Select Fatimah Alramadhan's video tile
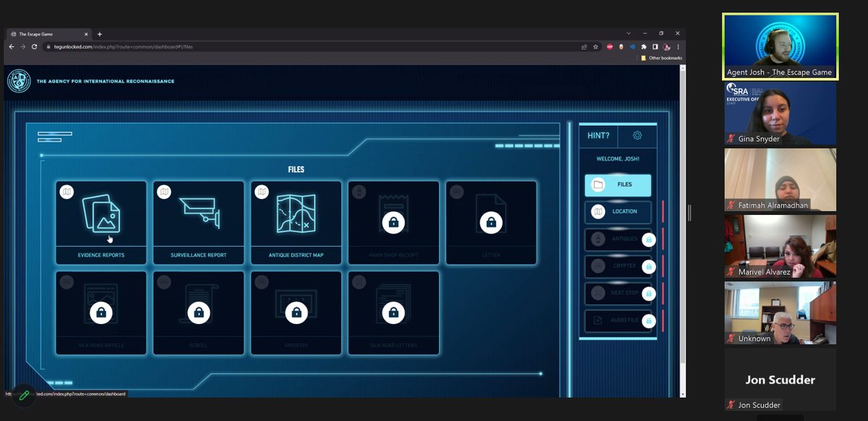Image resolution: width=868 pixels, height=421 pixels. [780, 179]
